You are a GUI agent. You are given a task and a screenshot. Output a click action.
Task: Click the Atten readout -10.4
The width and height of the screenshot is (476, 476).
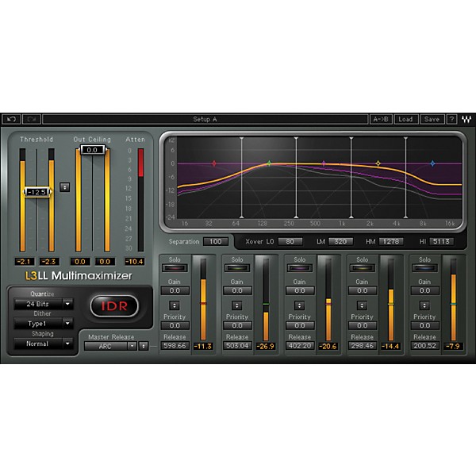[x=135, y=261]
